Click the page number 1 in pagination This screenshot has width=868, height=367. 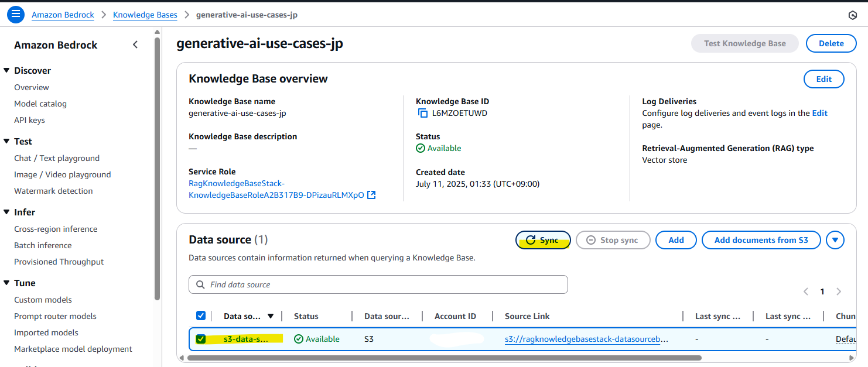pyautogui.click(x=822, y=291)
